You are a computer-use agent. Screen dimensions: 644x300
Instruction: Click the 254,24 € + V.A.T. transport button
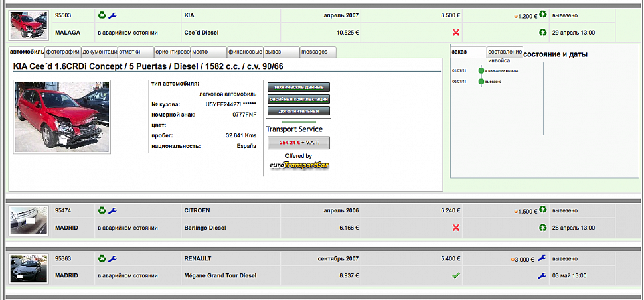(299, 143)
